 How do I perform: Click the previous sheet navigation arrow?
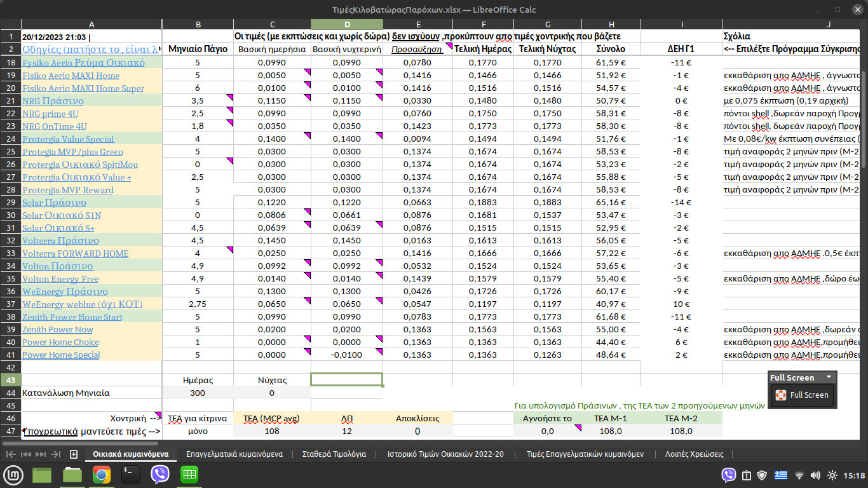[25, 454]
